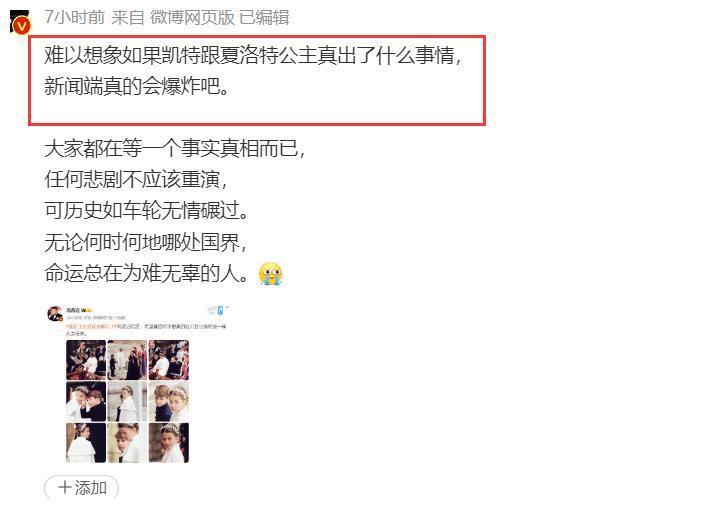Open the bottom-left photo in the nine-grid
712x508 pixels.
(x=86, y=443)
